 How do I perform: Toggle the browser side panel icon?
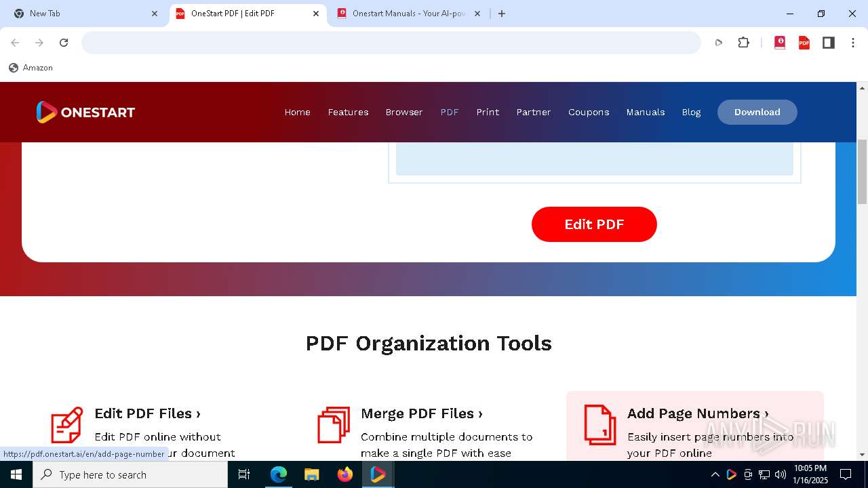[829, 43]
